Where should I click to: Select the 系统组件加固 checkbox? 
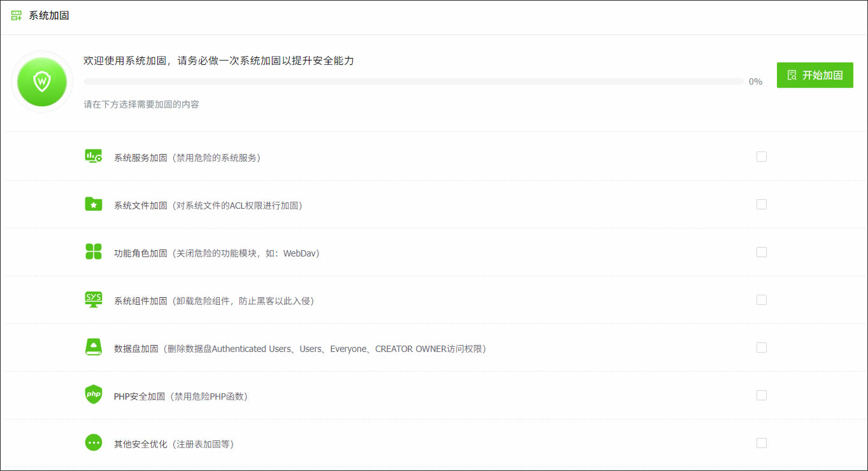[x=761, y=300]
